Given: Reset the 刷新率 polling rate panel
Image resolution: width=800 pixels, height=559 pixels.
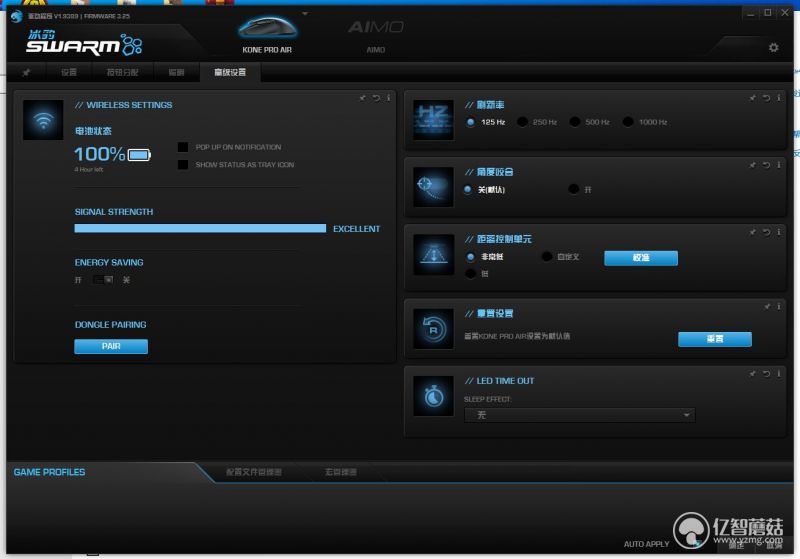Looking at the screenshot, I should (x=766, y=98).
